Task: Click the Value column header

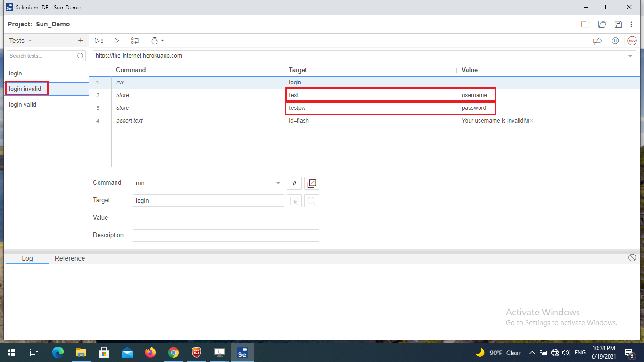Action: pyautogui.click(x=470, y=70)
